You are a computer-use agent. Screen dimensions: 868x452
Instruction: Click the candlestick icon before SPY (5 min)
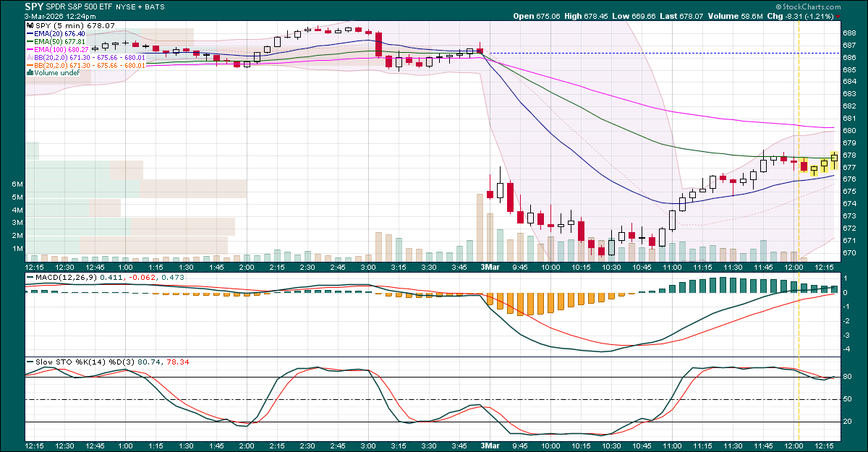[x=30, y=26]
